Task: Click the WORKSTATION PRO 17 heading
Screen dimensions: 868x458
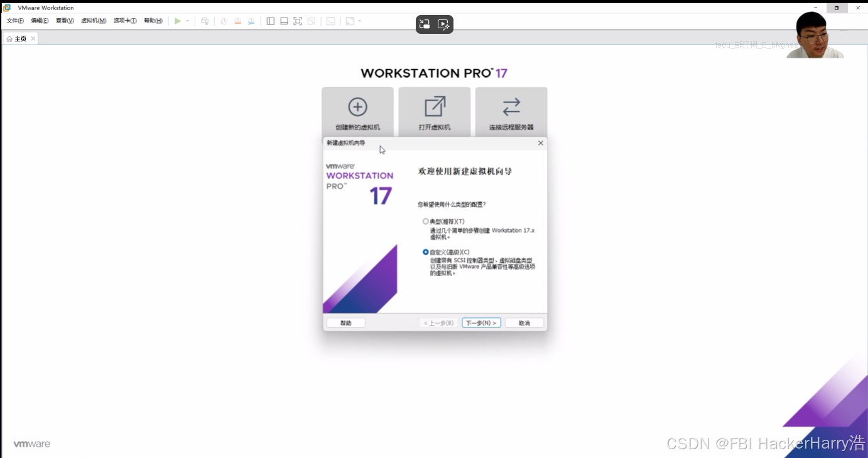Action: (434, 73)
